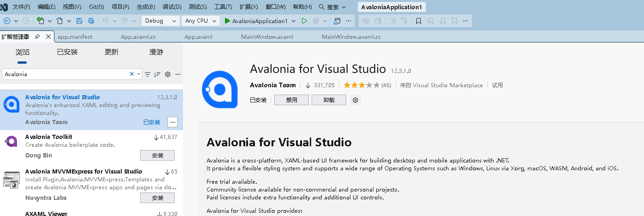
Task: Select the 更新 tab
Action: pyautogui.click(x=112, y=52)
